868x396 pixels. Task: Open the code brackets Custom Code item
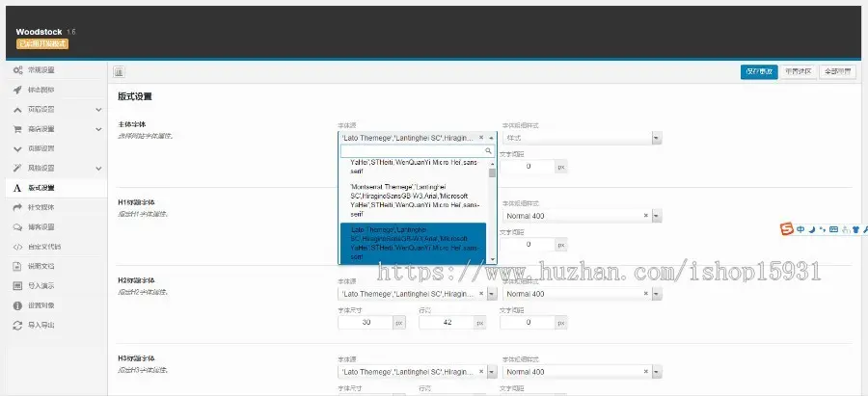(x=55, y=247)
